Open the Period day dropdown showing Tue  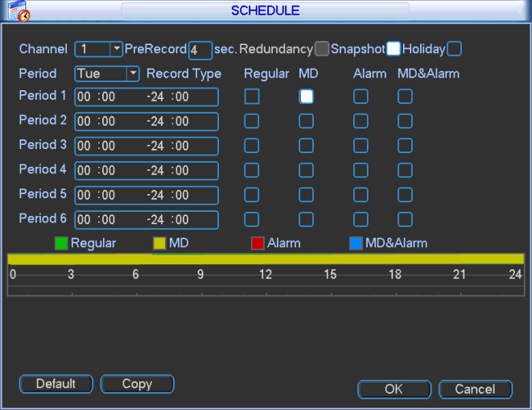coord(133,74)
